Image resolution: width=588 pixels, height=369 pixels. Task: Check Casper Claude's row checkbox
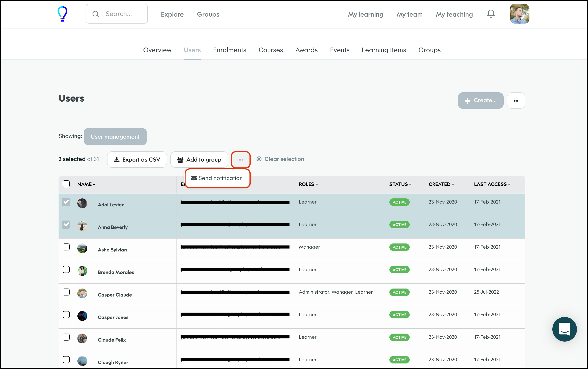coord(66,292)
